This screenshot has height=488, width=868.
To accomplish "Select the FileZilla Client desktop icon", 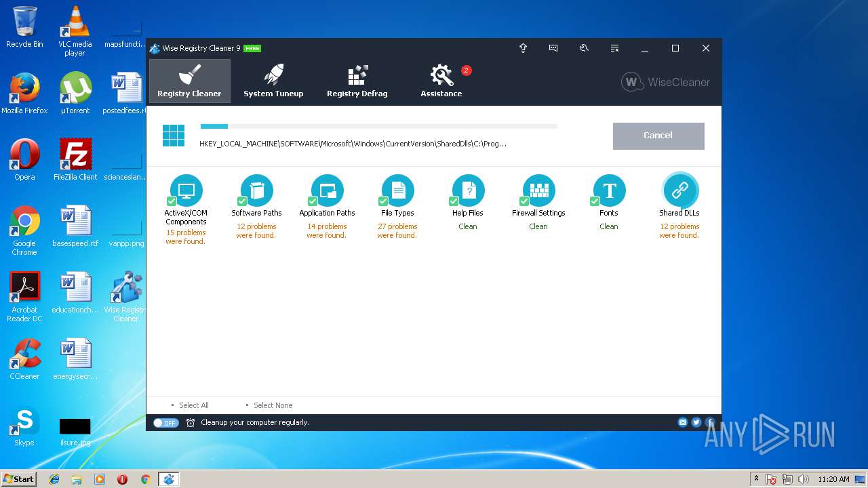I will click(75, 160).
